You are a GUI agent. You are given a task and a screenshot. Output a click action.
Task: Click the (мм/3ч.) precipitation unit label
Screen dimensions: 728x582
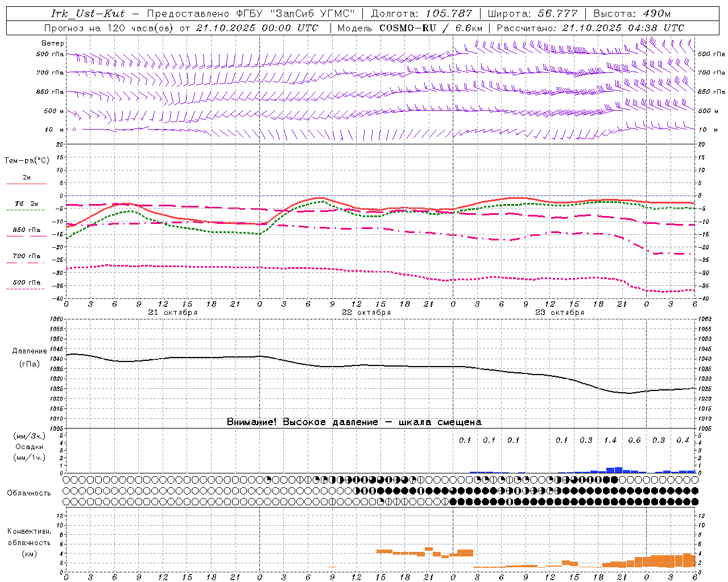click(29, 436)
